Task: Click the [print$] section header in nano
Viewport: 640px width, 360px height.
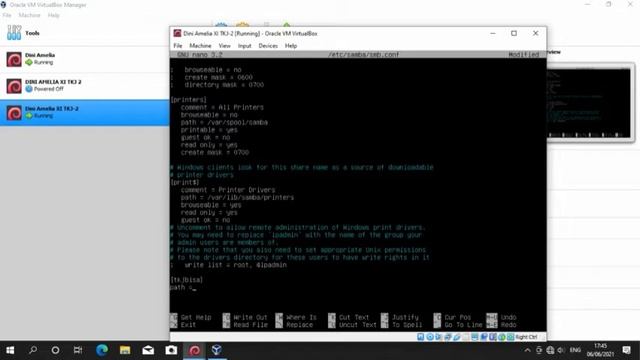Action: tap(185, 182)
